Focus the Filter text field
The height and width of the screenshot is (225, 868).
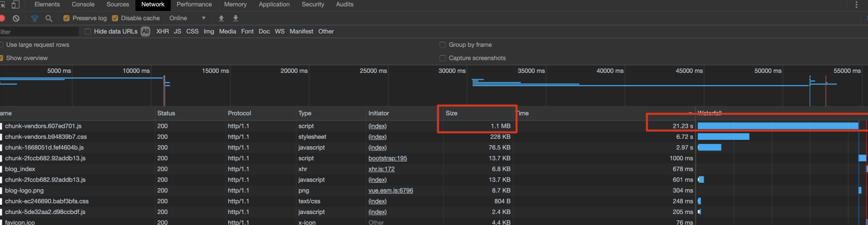(x=39, y=32)
